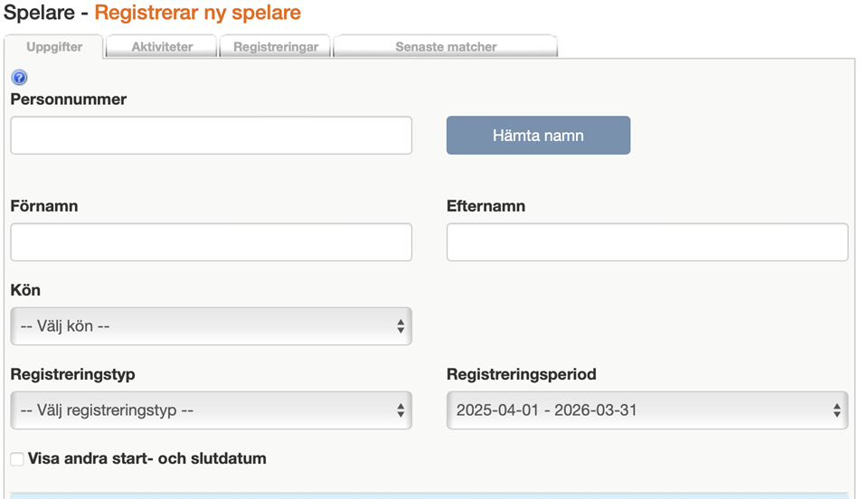Expand the Välj registreringstyp dropdown

pos(211,410)
